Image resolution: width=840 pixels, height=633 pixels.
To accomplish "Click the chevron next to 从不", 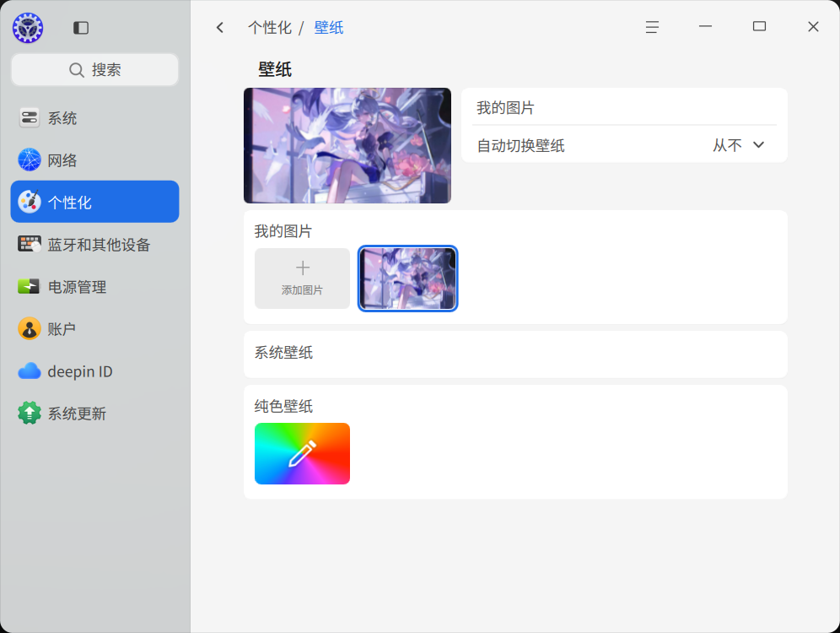I will coord(758,144).
